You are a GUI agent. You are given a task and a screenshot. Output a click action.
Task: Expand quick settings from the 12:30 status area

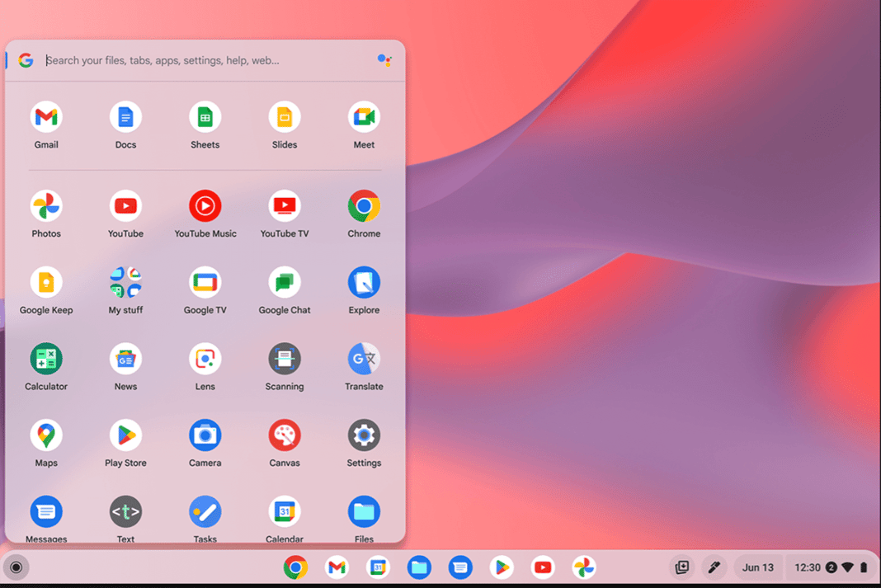click(x=830, y=567)
